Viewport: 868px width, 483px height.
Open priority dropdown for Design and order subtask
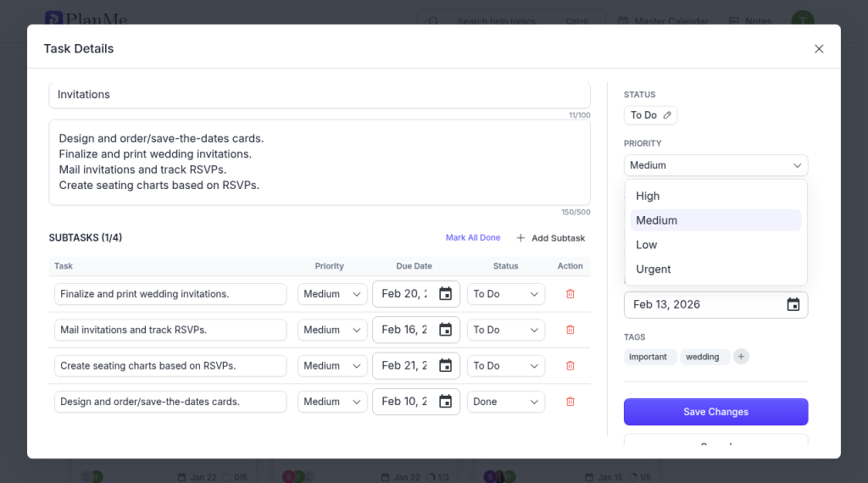[332, 402]
